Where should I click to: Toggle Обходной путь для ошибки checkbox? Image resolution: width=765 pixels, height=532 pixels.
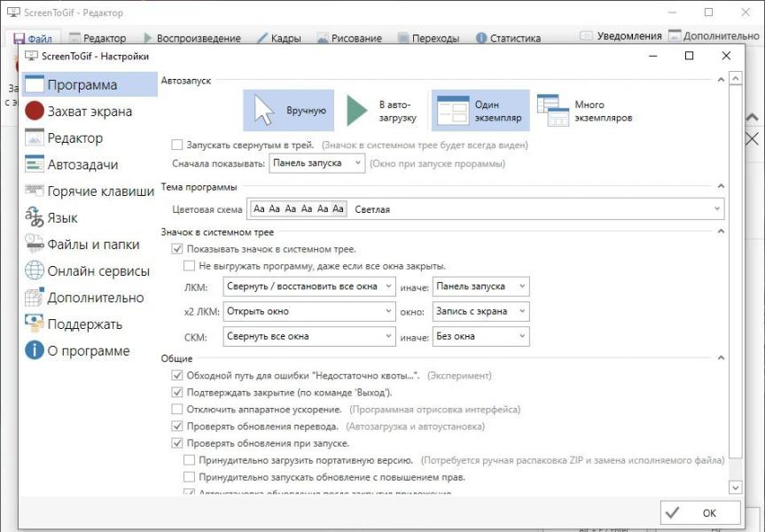point(176,375)
